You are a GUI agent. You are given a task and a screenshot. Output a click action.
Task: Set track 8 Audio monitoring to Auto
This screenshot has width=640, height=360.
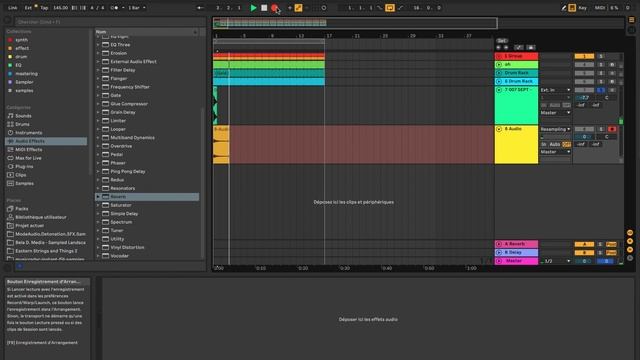555,144
